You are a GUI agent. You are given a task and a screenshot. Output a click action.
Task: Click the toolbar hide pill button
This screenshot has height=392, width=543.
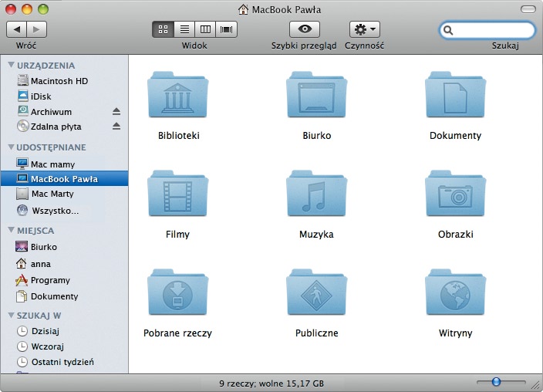point(528,9)
